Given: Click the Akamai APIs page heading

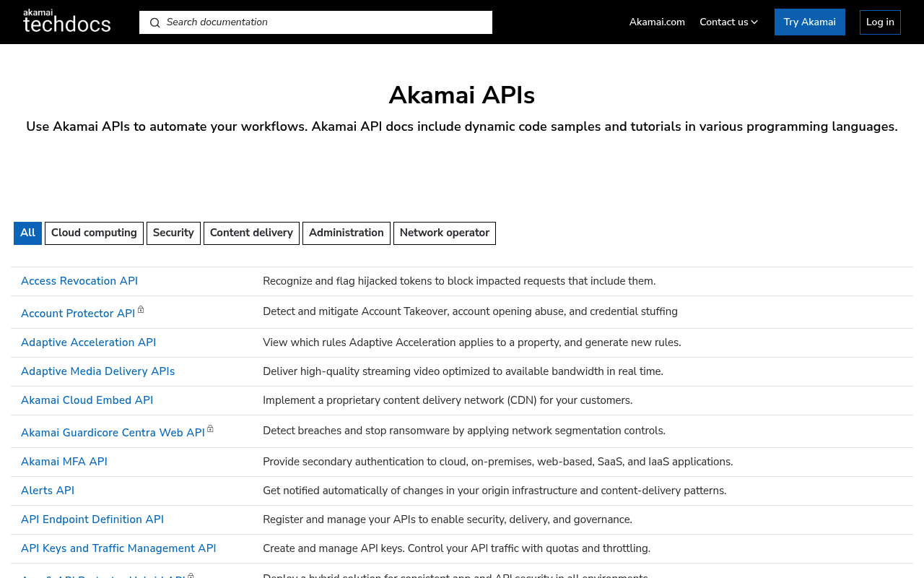Looking at the screenshot, I should click(x=462, y=95).
